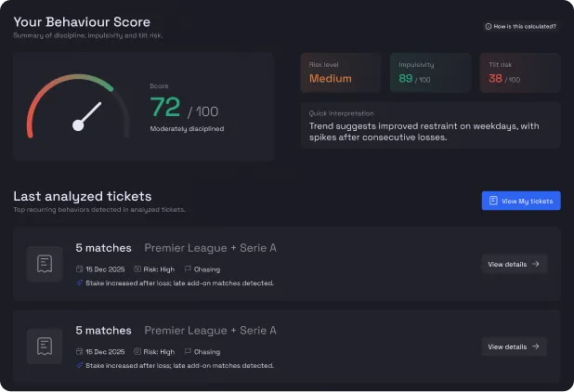
Task: View details of the first ticket
Action: tap(514, 264)
